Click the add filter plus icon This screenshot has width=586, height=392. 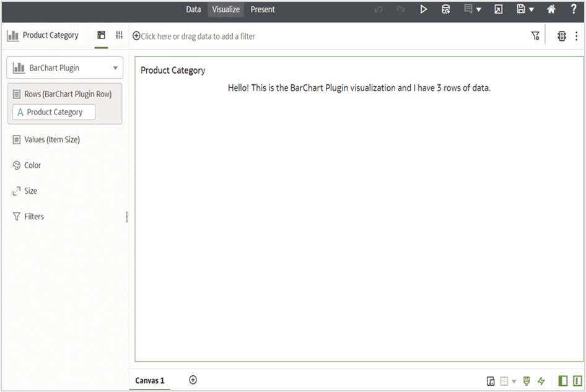click(x=136, y=36)
